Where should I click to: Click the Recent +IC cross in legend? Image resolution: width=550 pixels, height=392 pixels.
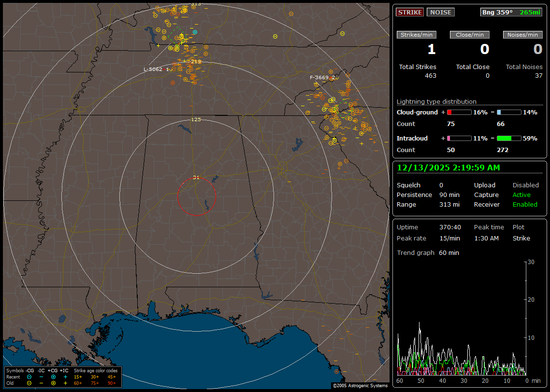coord(65,377)
